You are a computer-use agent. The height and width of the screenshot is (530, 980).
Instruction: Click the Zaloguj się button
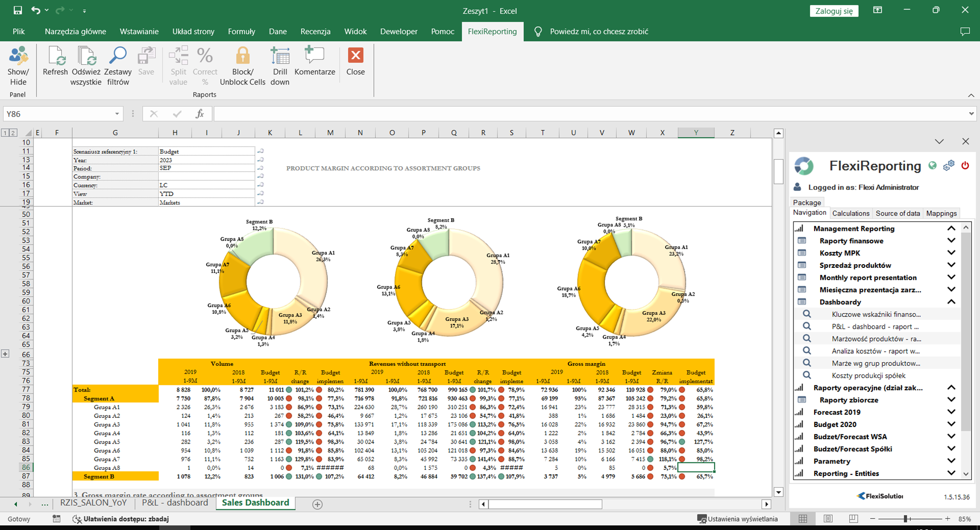coord(834,11)
